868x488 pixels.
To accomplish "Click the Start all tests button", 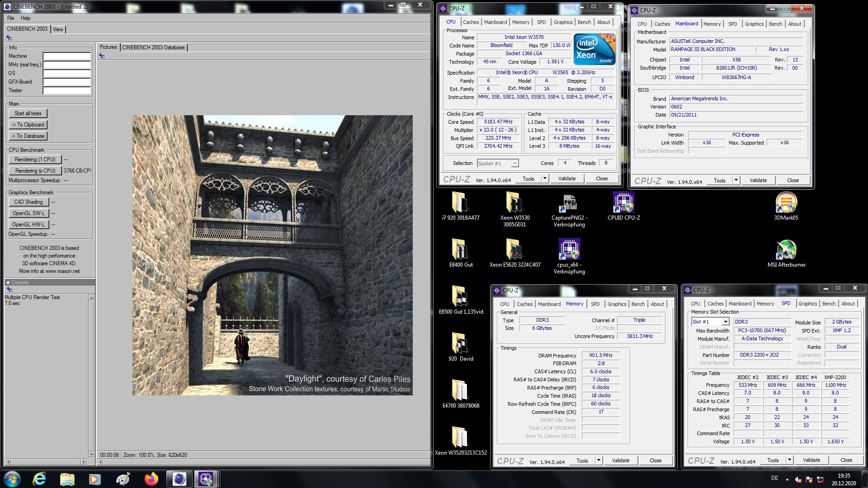I will [28, 113].
